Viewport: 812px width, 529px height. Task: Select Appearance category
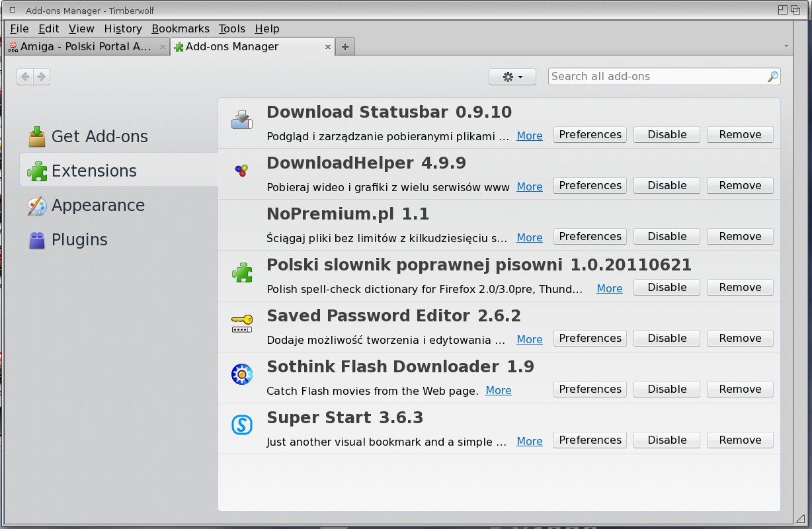(x=119, y=205)
